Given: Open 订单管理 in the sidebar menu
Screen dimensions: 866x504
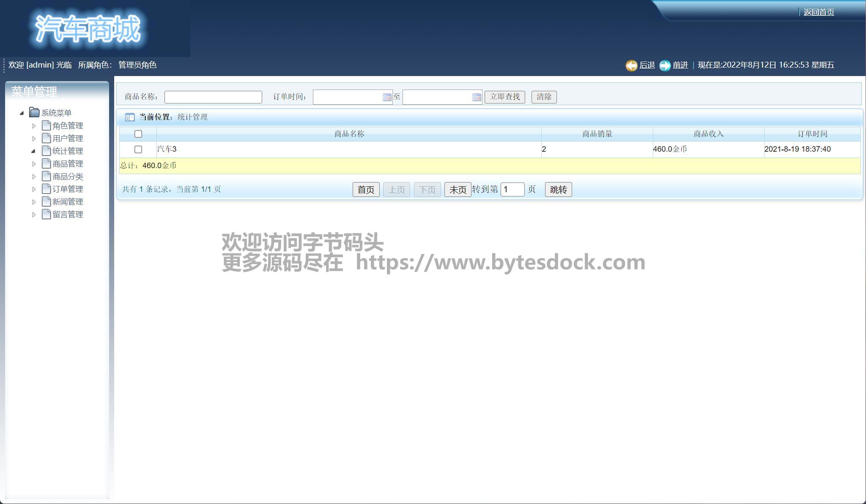Looking at the screenshot, I should (x=68, y=189).
